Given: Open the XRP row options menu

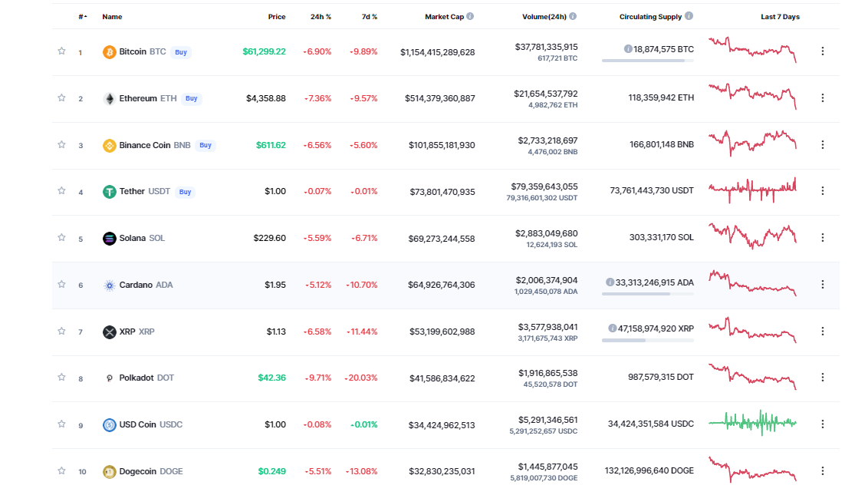Looking at the screenshot, I should pyautogui.click(x=823, y=331).
